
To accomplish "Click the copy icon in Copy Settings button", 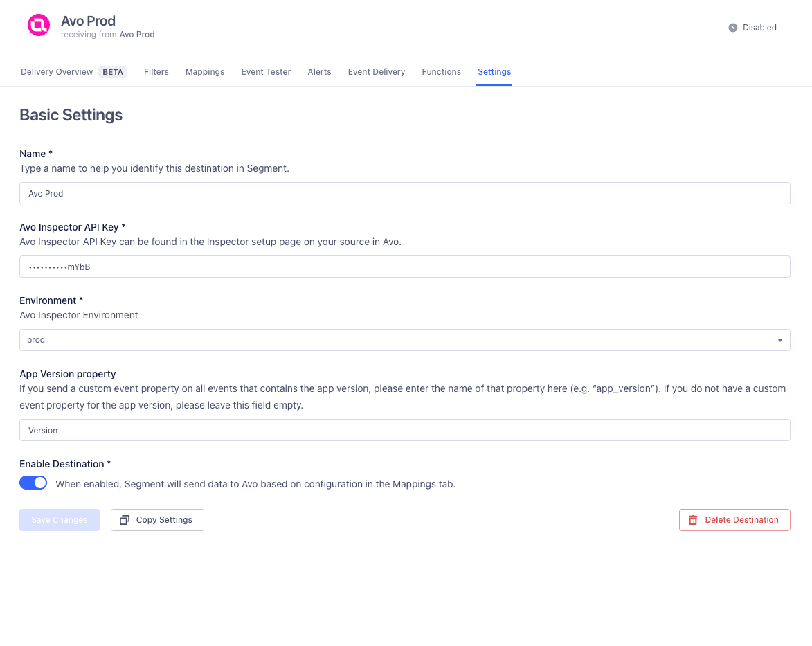I will click(125, 519).
